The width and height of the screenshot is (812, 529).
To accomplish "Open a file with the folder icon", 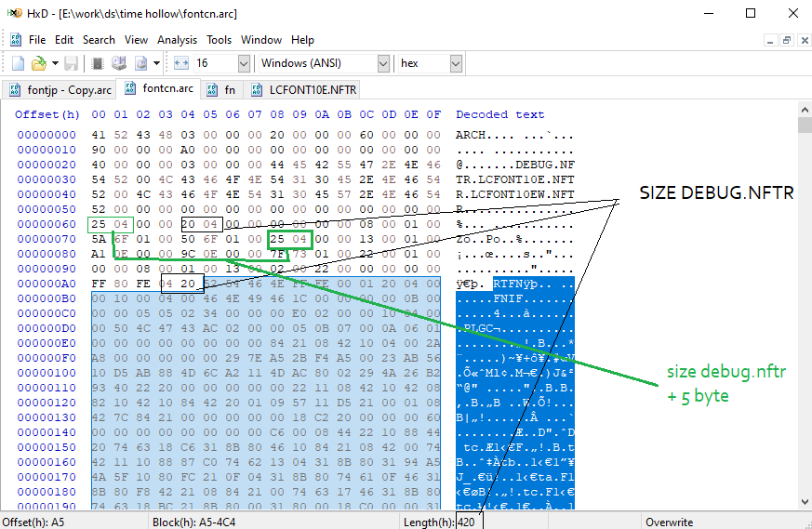I will pyautogui.click(x=39, y=63).
